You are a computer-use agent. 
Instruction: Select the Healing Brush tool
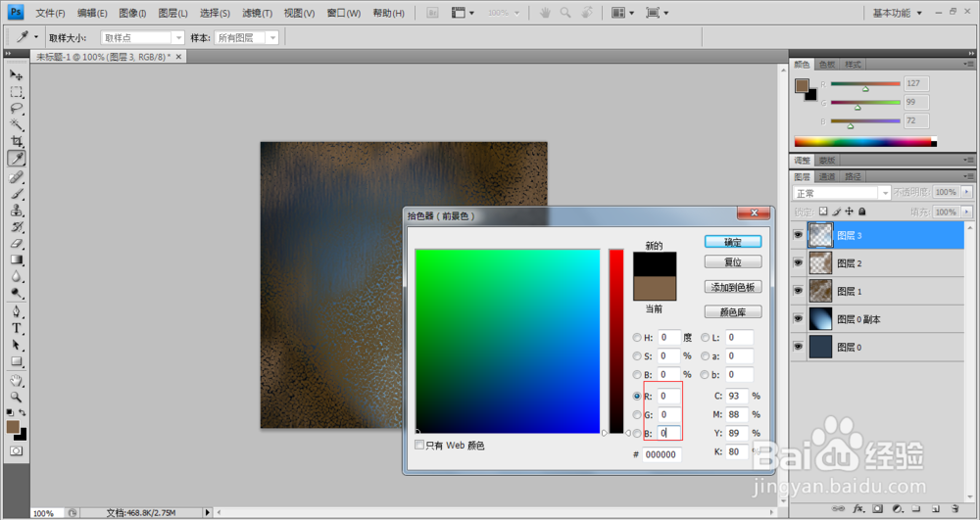tap(17, 177)
